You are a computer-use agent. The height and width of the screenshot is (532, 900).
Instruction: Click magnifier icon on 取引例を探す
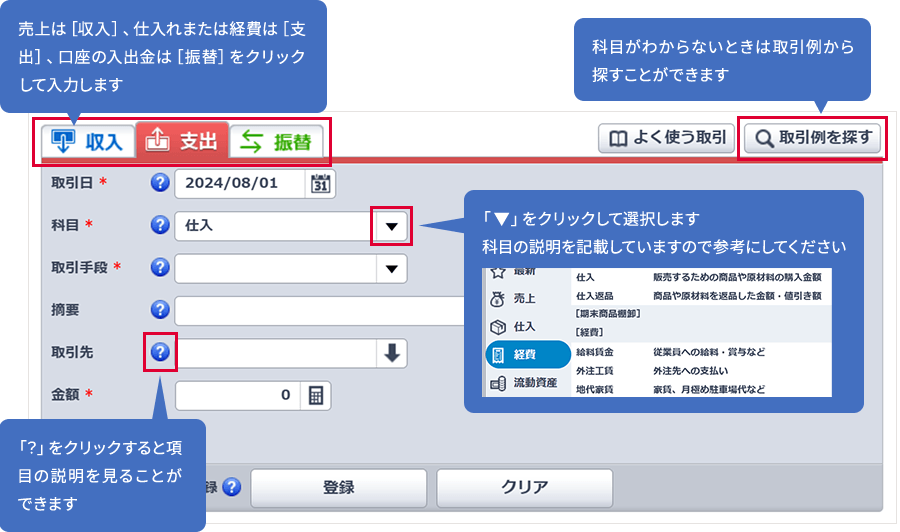click(x=764, y=138)
